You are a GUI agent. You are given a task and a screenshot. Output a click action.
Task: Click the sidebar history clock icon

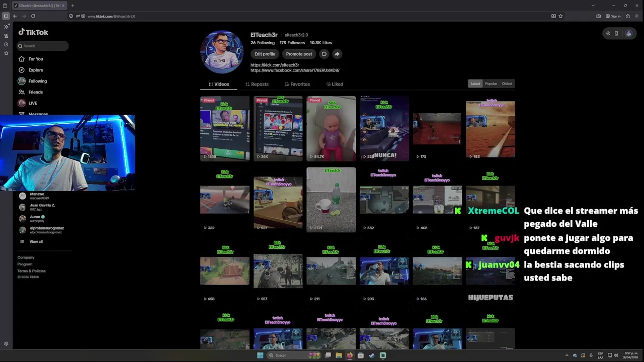click(6, 44)
